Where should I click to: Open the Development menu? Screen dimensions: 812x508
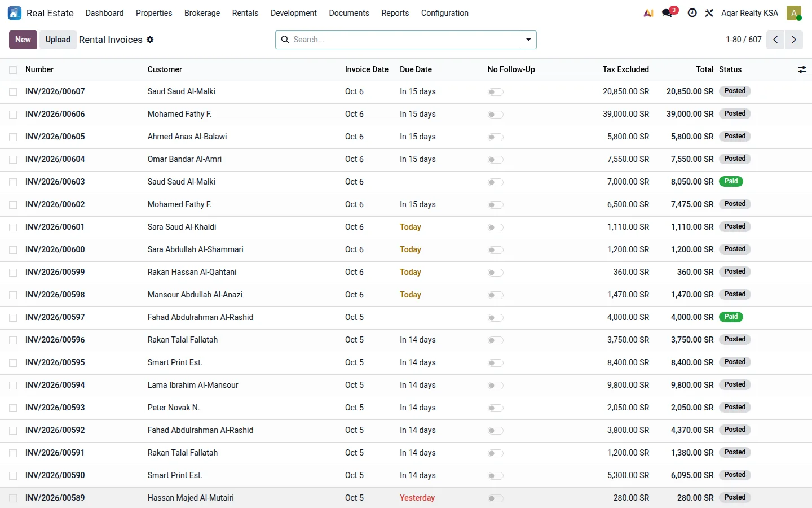pyautogui.click(x=294, y=13)
